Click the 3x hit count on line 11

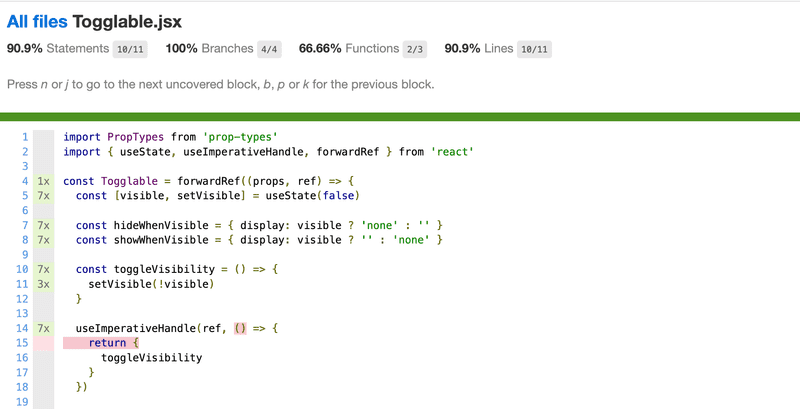pyautogui.click(x=43, y=284)
